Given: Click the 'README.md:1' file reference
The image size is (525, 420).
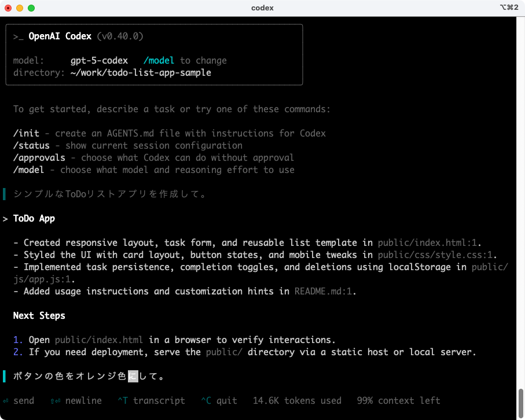Looking at the screenshot, I should [323, 291].
